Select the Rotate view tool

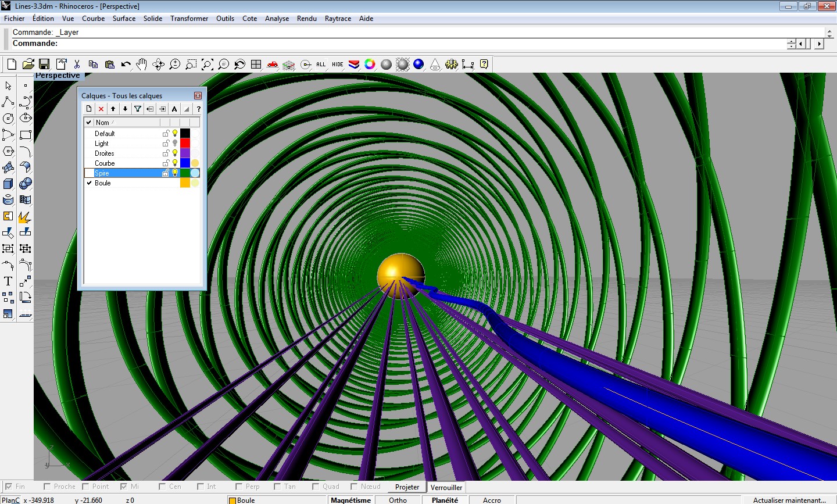click(x=158, y=64)
